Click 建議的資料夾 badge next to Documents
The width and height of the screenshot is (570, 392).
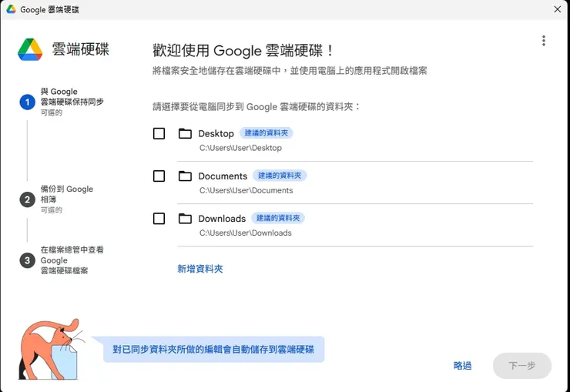280,176
